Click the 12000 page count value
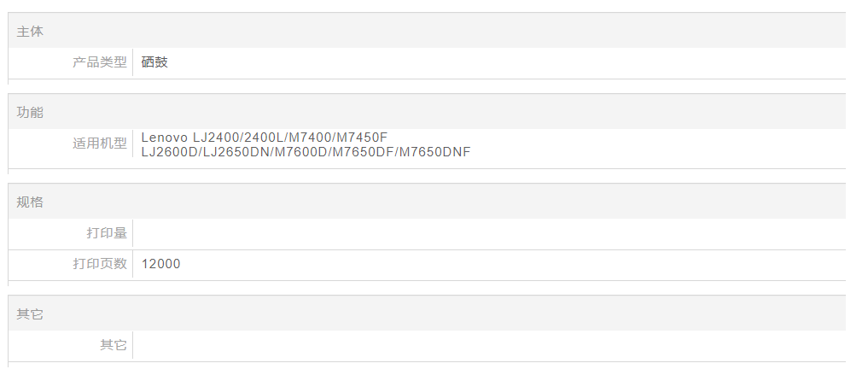 pyautogui.click(x=161, y=264)
